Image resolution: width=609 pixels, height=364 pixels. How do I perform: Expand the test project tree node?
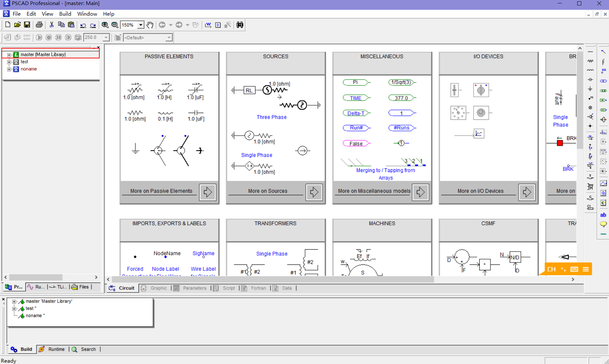(9, 62)
